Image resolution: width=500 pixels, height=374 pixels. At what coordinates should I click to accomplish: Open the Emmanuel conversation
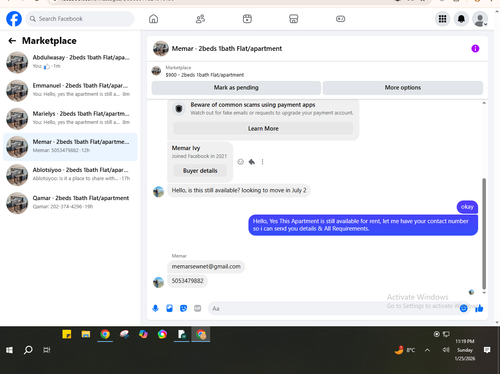point(70,90)
